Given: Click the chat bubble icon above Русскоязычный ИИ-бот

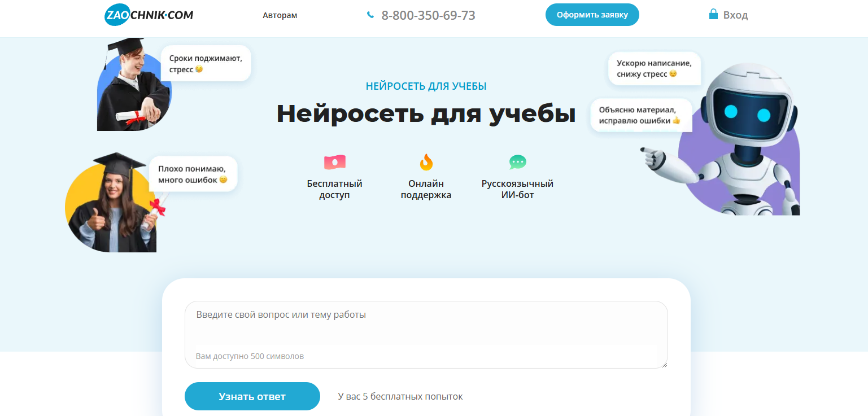Looking at the screenshot, I should [x=518, y=163].
